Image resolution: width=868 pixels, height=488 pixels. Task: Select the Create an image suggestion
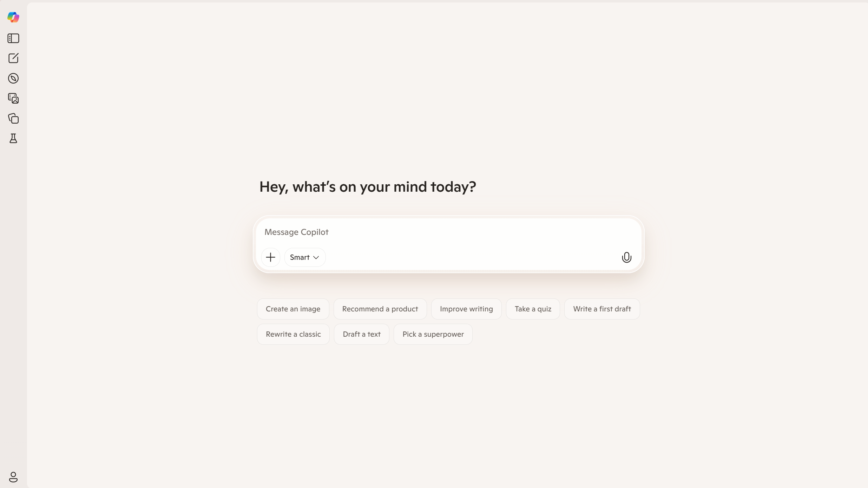[293, 309]
